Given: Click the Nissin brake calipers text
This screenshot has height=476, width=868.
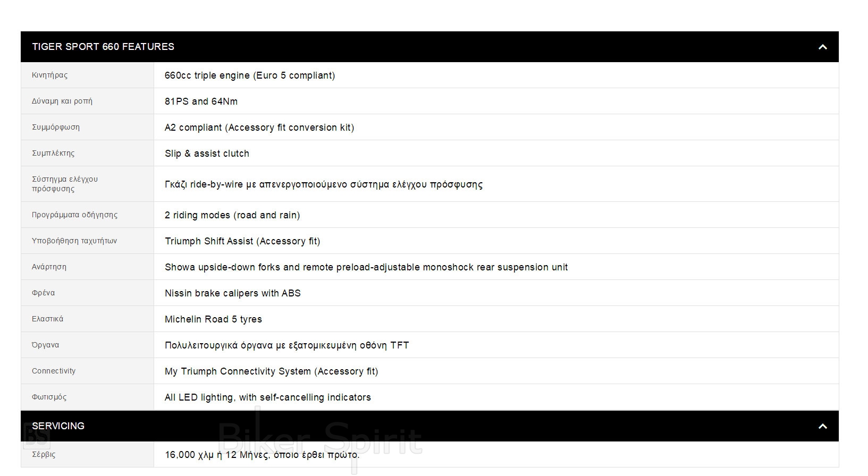Looking at the screenshot, I should 233,293.
